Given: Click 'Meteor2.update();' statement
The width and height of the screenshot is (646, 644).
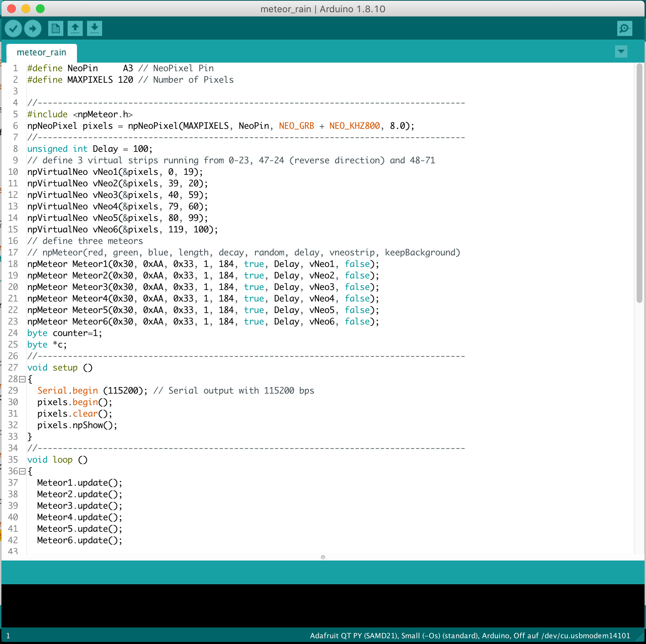Looking at the screenshot, I should coord(80,494).
